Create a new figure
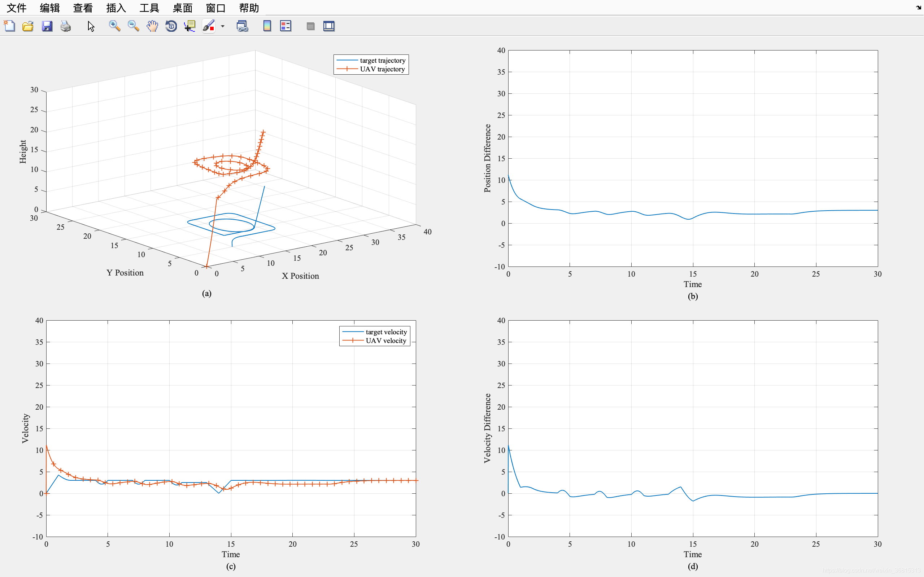Screen dimensions: 924x577 coord(9,26)
